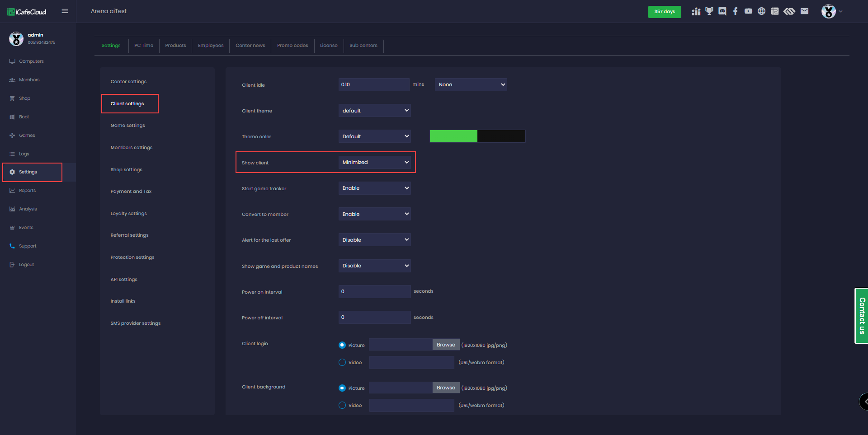The image size is (868, 435).
Task: Open the mail envelope icon
Action: pos(804,11)
